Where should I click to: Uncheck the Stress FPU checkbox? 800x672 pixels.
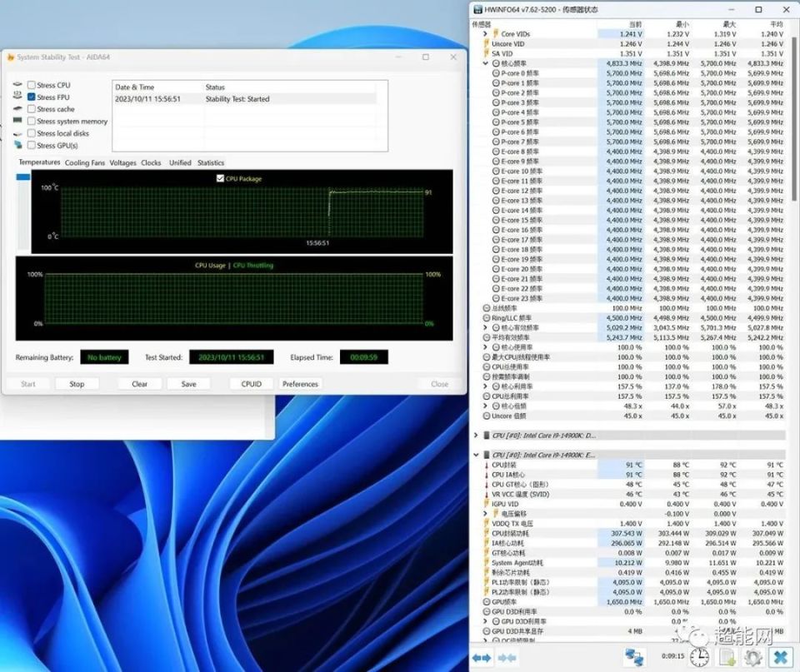(32, 97)
